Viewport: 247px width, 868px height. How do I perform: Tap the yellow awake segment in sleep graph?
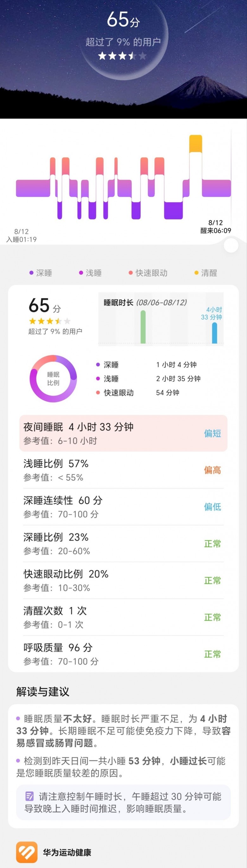coord(195,144)
